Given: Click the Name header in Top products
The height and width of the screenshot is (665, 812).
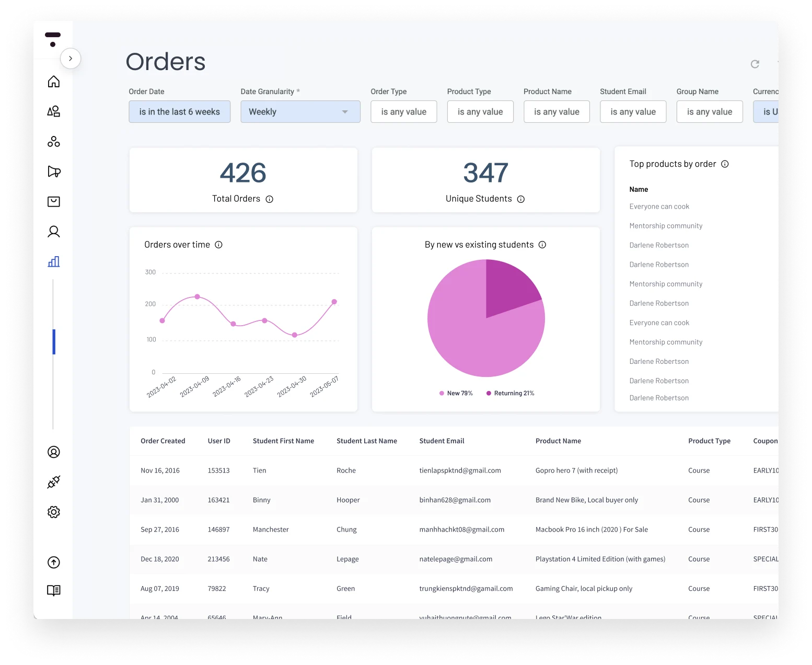Looking at the screenshot, I should pyautogui.click(x=639, y=189).
